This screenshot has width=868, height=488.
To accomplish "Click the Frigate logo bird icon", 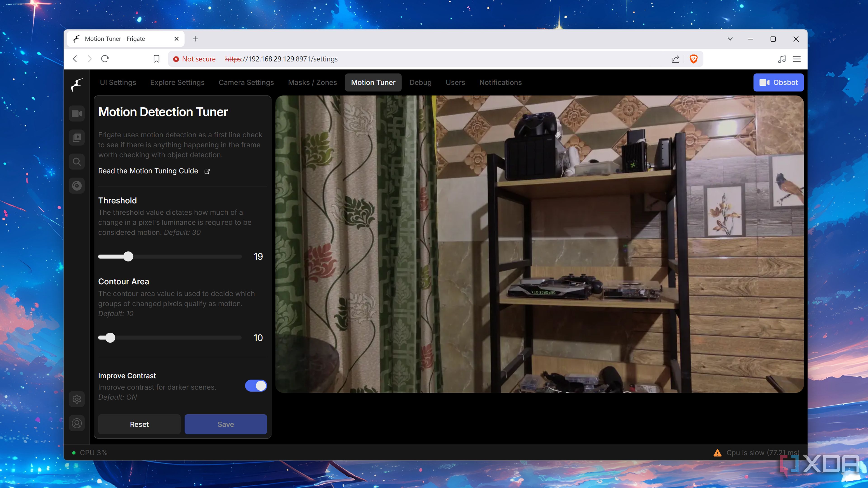I will (x=76, y=85).
